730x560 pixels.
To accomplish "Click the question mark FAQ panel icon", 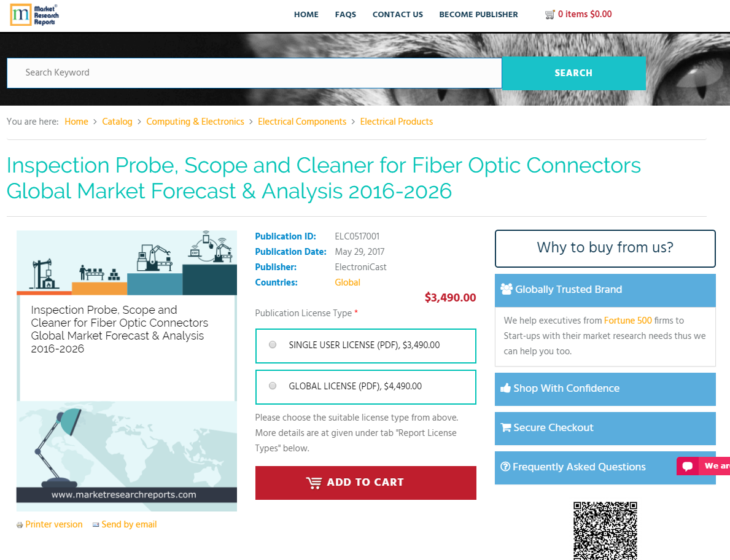I will tap(505, 467).
